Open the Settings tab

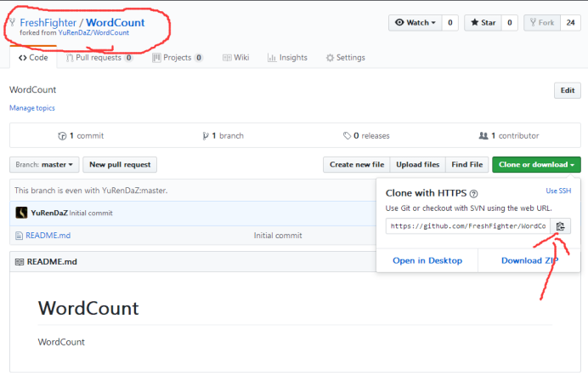click(345, 58)
